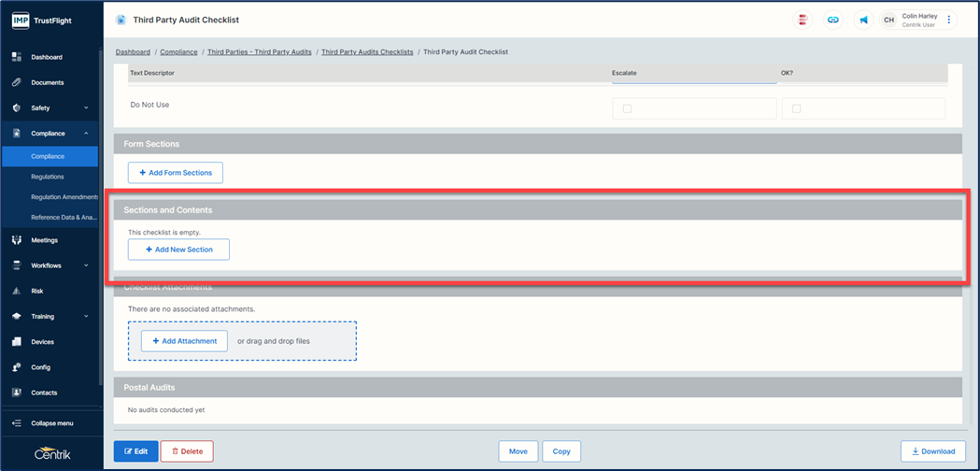Click Add Form Sections button
Viewport: 980px width, 471px height.
click(176, 173)
